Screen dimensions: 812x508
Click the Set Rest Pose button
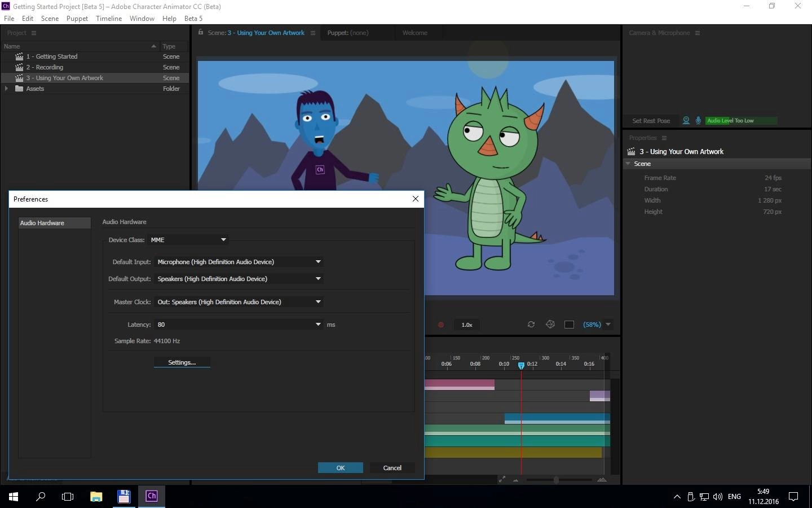tap(651, 121)
